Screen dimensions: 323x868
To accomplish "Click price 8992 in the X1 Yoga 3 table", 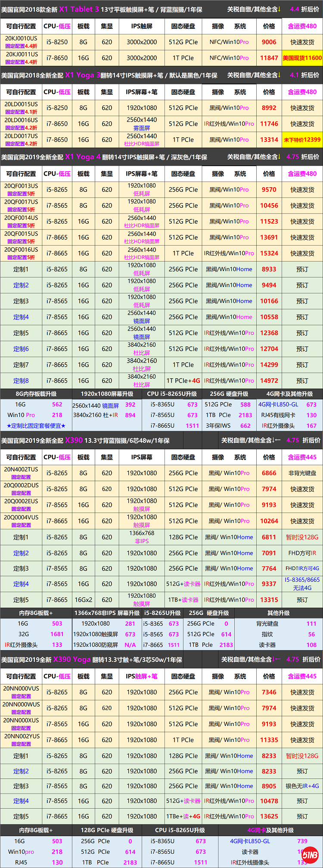I will (x=269, y=108).
